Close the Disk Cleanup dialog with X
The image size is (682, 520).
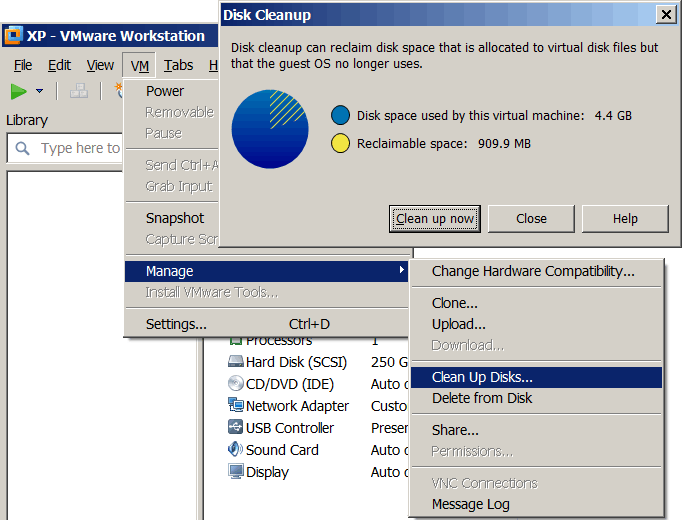[666, 14]
